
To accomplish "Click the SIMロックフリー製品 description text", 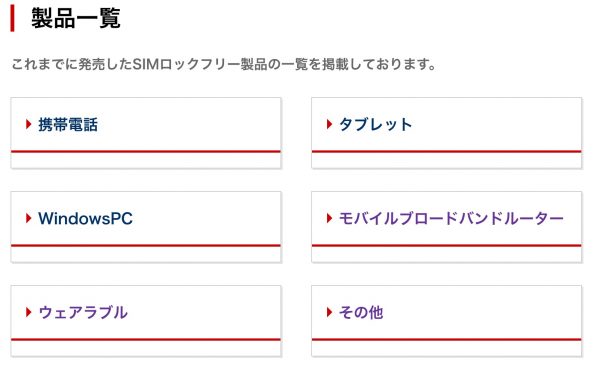I will [x=223, y=64].
